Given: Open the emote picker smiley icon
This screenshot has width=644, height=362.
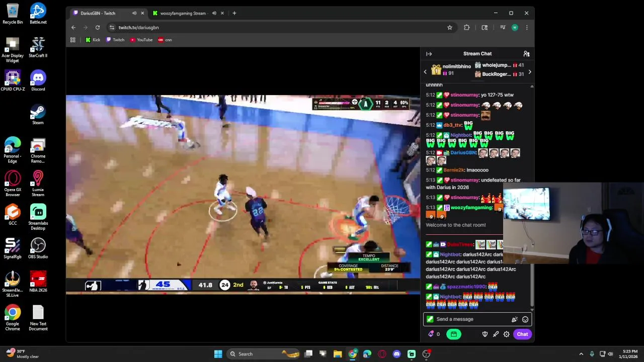Looking at the screenshot, I should pyautogui.click(x=525, y=319).
